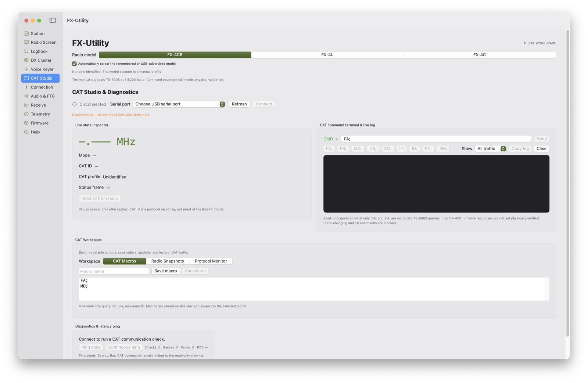
Task: Click the Save macro button
Action: point(166,271)
